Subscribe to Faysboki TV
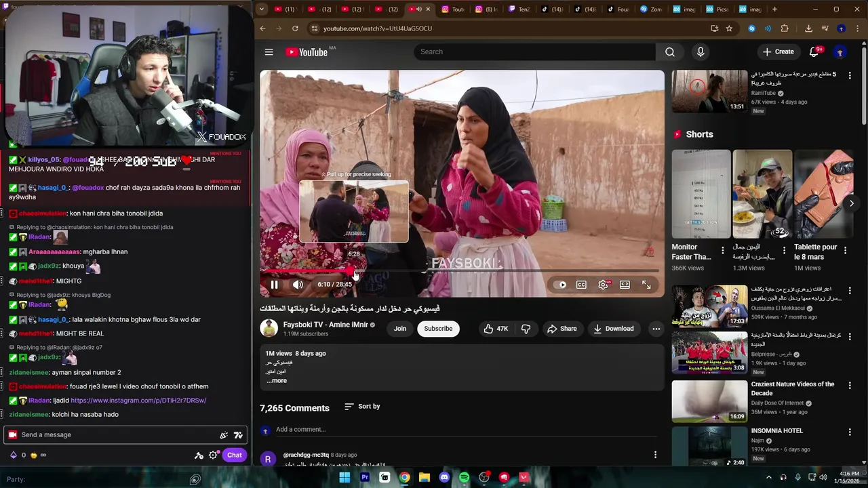 [x=438, y=329]
